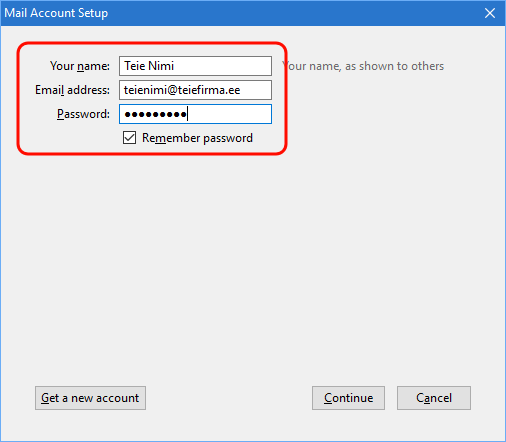The image size is (506, 442).
Task: Select the Email address input field
Action: point(195,90)
